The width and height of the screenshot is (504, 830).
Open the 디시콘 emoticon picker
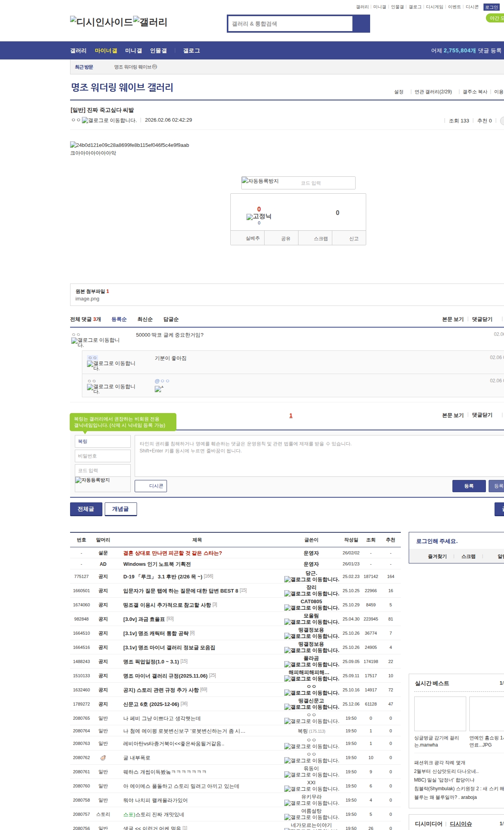click(151, 486)
